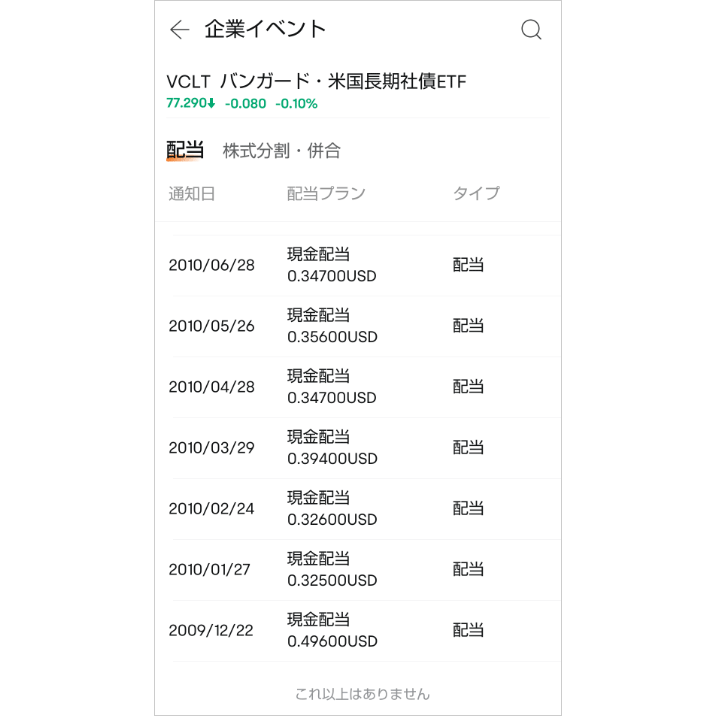The height and width of the screenshot is (716, 716).
Task: Tap 0.35600USD dividend amount
Action: click(x=332, y=337)
